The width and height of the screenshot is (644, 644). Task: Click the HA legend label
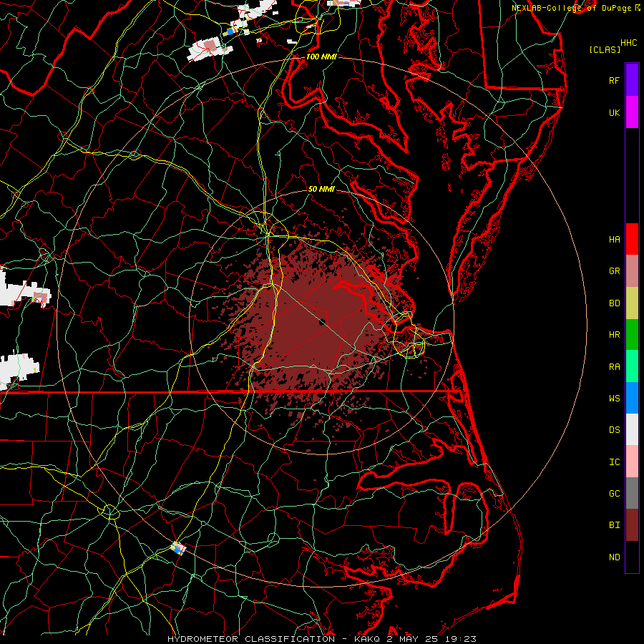click(614, 240)
